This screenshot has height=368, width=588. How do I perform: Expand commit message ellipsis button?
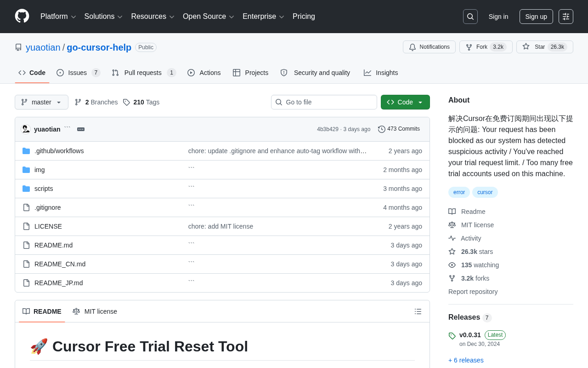[x=81, y=129]
